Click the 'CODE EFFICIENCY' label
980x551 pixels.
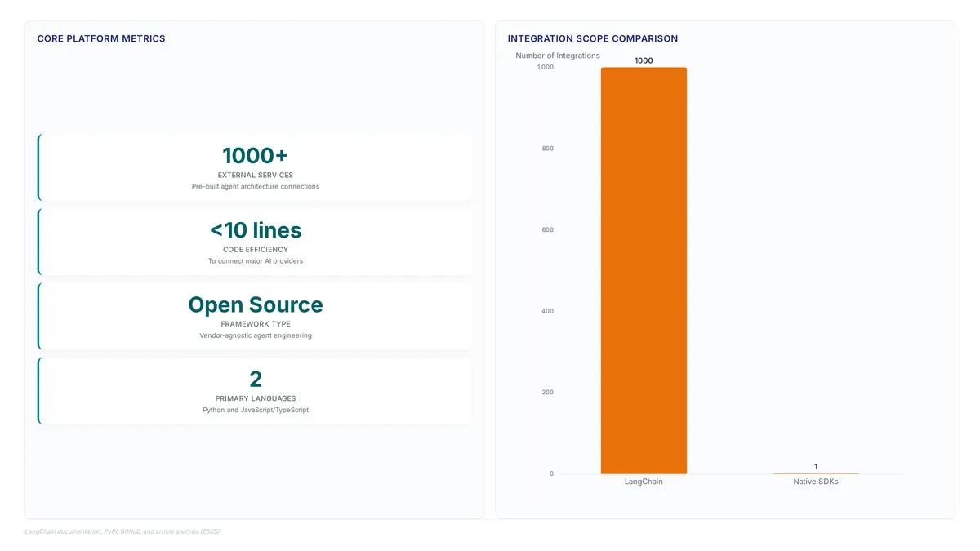(x=256, y=250)
